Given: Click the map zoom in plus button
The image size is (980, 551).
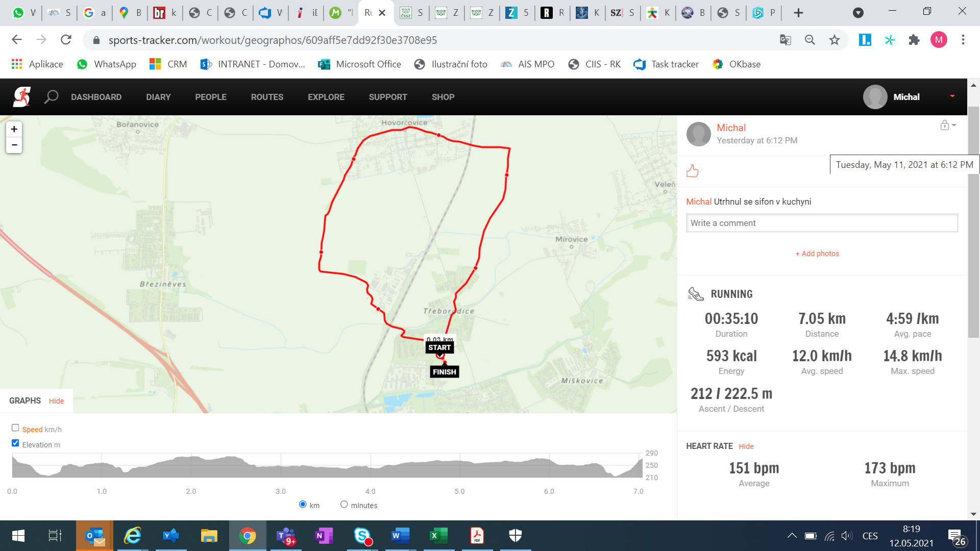Looking at the screenshot, I should click(x=14, y=129).
